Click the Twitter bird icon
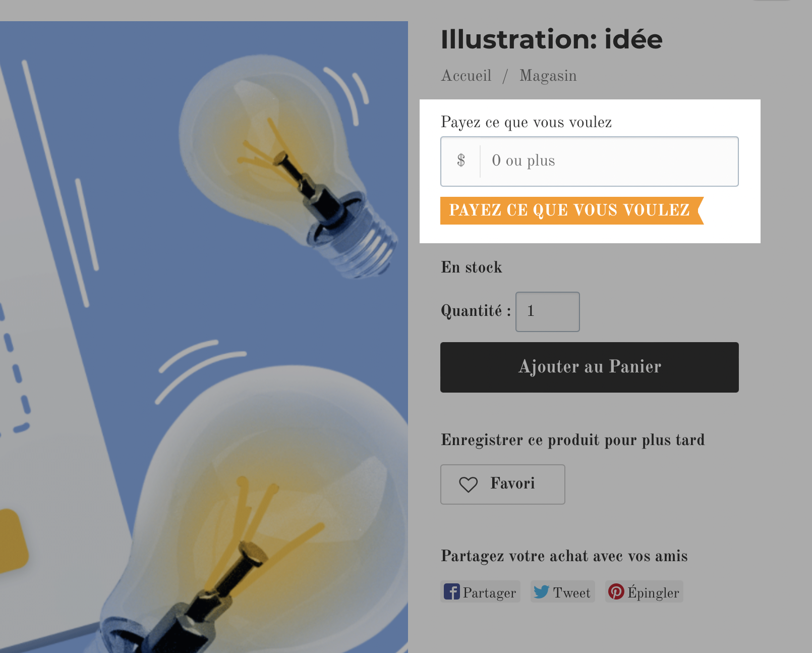812x653 pixels. coord(541,591)
